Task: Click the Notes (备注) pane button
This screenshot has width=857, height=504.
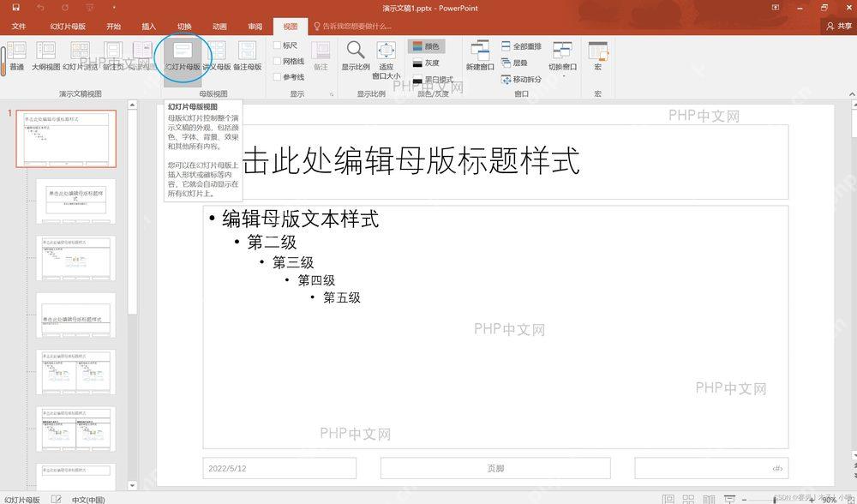Action: (321, 57)
